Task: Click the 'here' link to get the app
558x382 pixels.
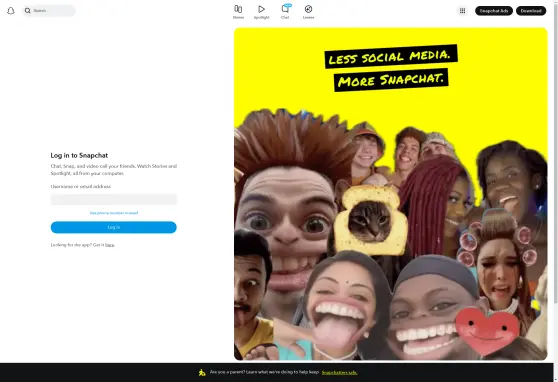Action: pyautogui.click(x=110, y=245)
